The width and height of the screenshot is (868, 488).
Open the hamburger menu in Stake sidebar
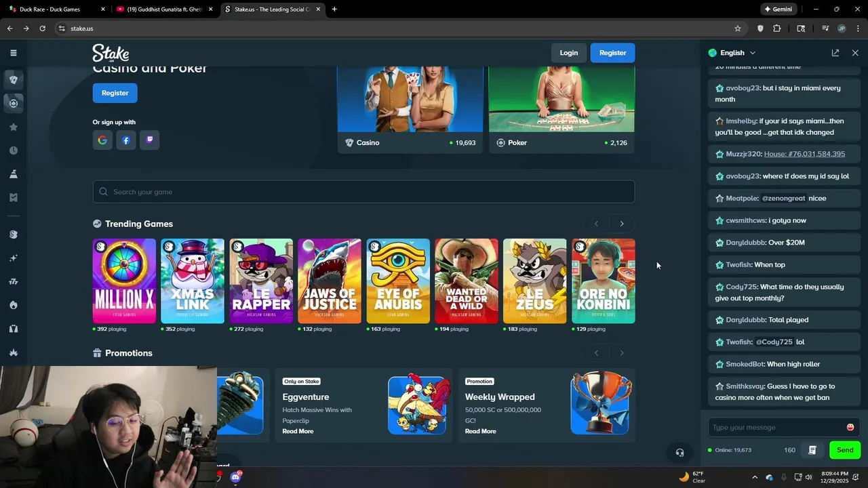click(x=13, y=53)
